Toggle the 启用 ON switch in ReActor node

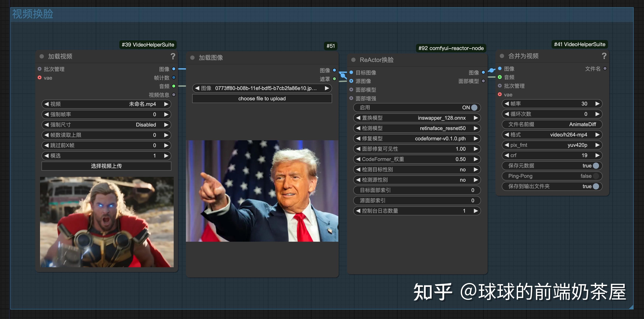(474, 108)
